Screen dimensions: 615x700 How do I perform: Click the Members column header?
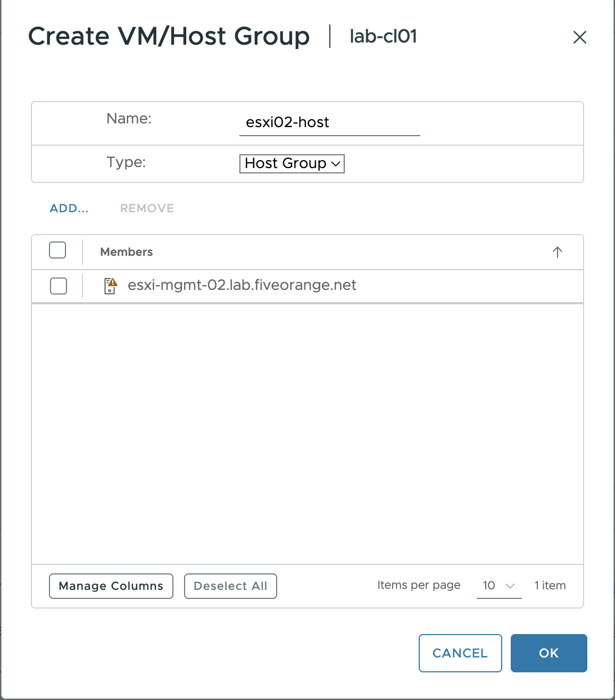pos(127,252)
